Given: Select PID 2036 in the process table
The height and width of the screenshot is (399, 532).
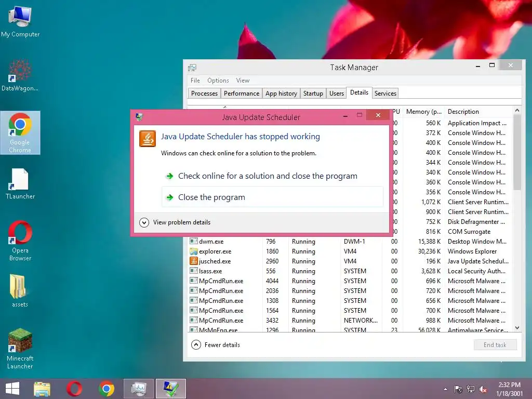Looking at the screenshot, I should pyautogui.click(x=272, y=291).
